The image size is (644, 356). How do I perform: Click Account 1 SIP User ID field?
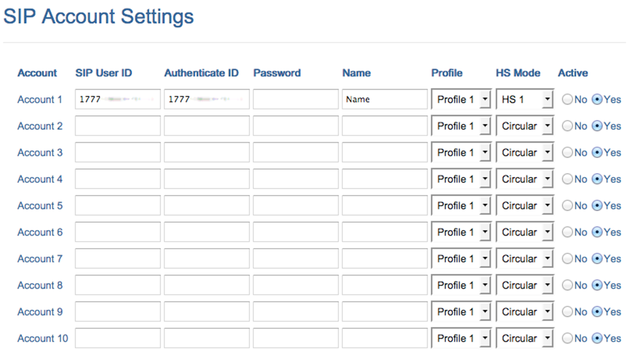tap(118, 100)
